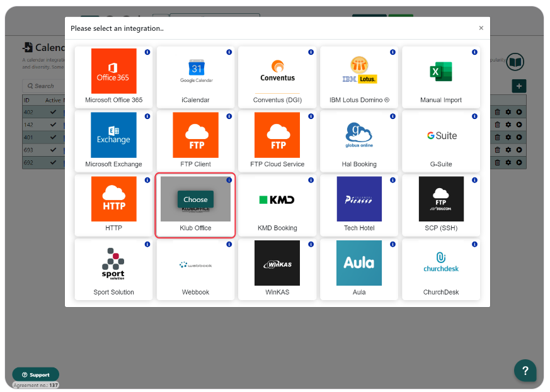Viewport: 550px width, 392px height.
Task: Select the Sport Solution integration tile
Action: (113, 269)
